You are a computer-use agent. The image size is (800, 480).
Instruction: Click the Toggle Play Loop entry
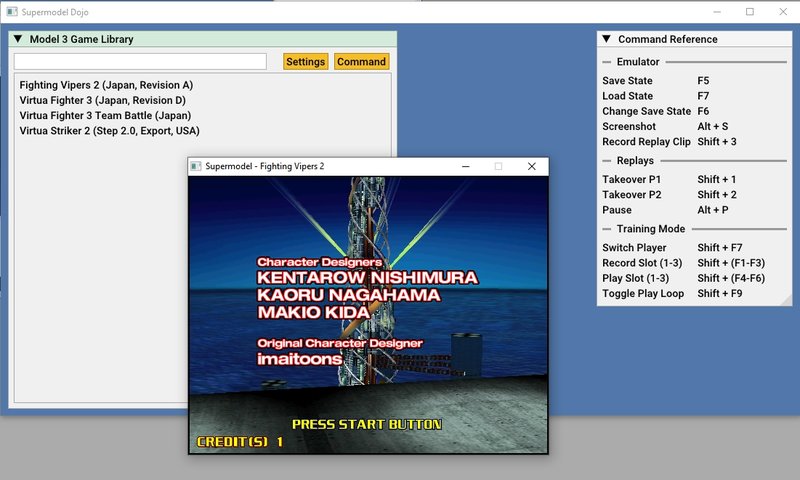coord(643,294)
